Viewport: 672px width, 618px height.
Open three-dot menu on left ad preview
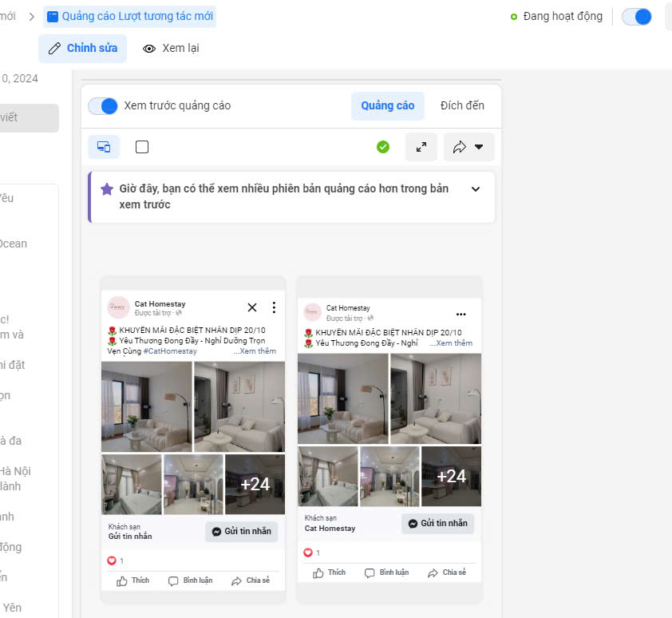pos(274,307)
